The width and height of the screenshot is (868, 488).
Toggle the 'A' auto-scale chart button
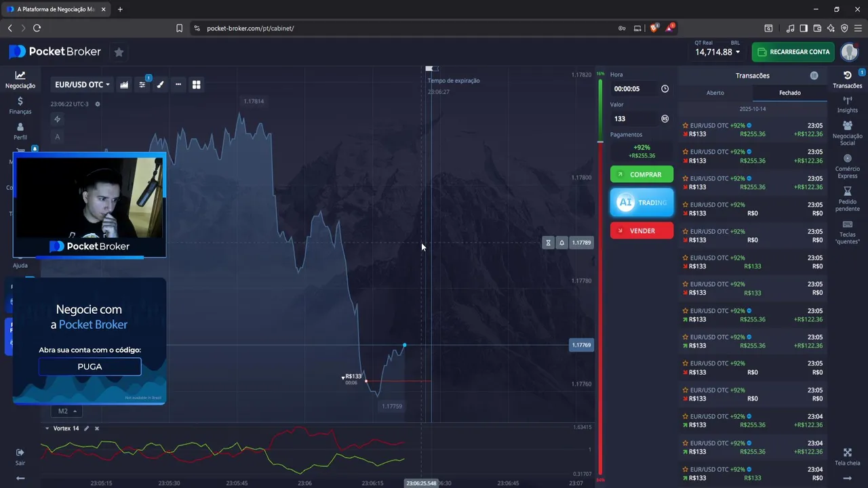pyautogui.click(x=58, y=137)
